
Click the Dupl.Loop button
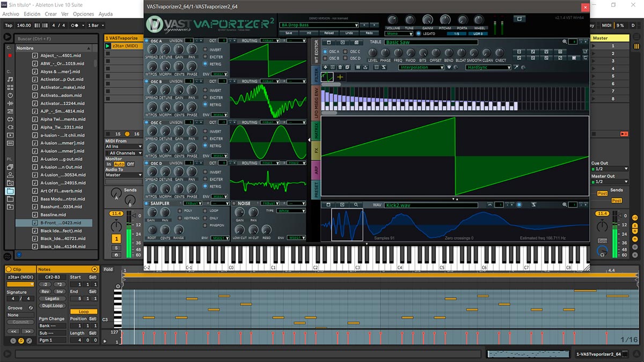point(52,306)
